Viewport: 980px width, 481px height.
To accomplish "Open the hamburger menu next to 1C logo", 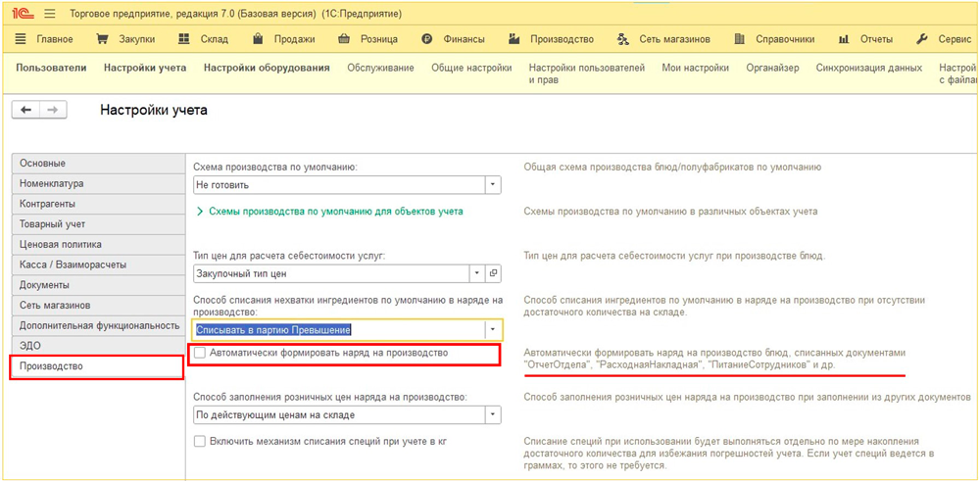I will pyautogui.click(x=49, y=14).
